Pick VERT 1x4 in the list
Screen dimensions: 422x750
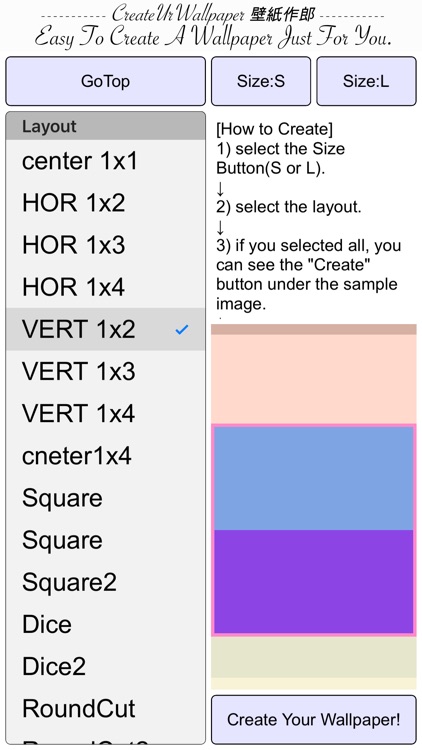(105, 414)
